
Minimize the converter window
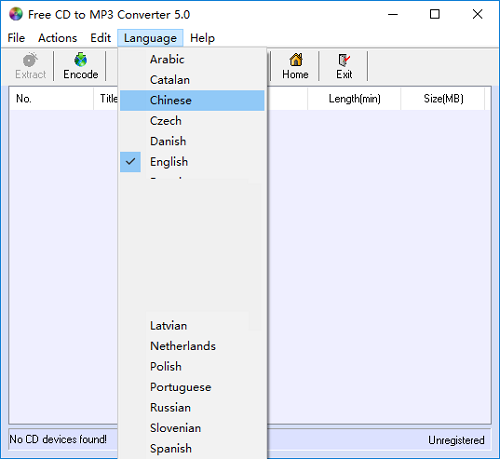tap(393, 14)
